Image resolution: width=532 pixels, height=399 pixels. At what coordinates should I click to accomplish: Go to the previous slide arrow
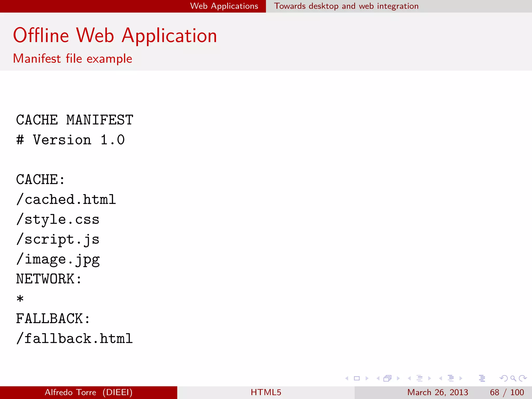click(347, 378)
